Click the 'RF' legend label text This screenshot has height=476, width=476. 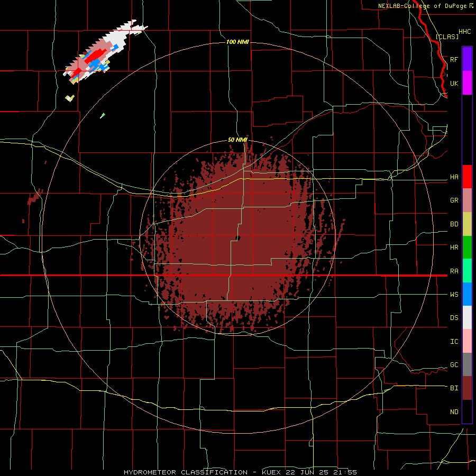(x=454, y=59)
